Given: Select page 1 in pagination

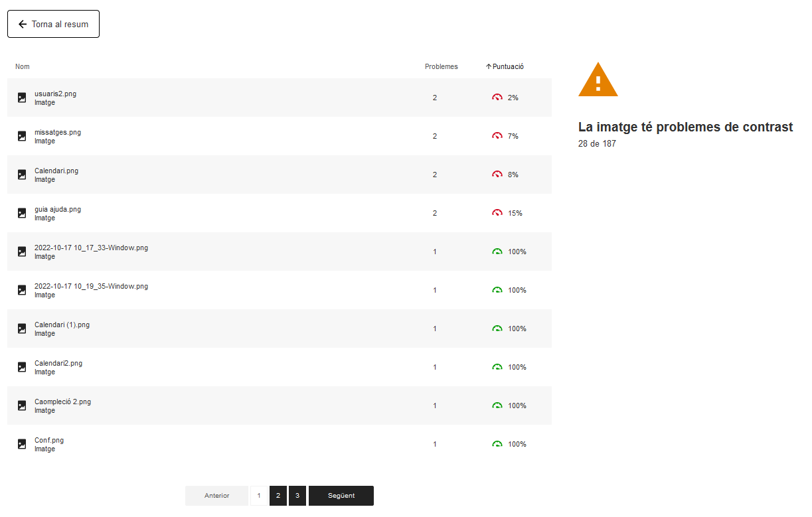Looking at the screenshot, I should coord(259,496).
